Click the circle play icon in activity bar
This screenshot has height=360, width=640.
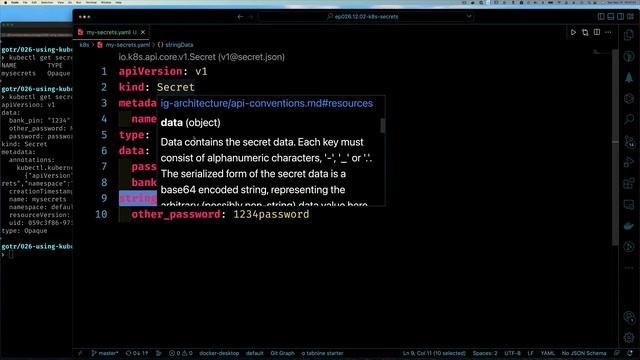click(x=629, y=247)
